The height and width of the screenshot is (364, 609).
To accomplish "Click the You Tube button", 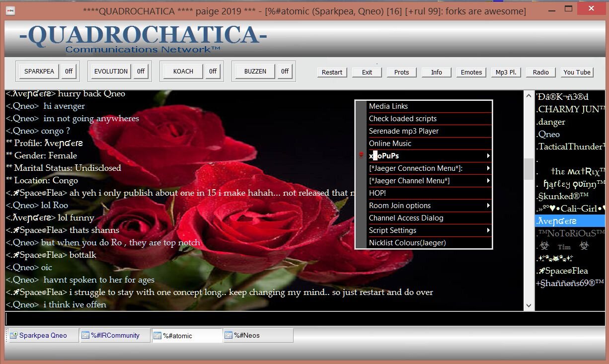I will [x=577, y=73].
